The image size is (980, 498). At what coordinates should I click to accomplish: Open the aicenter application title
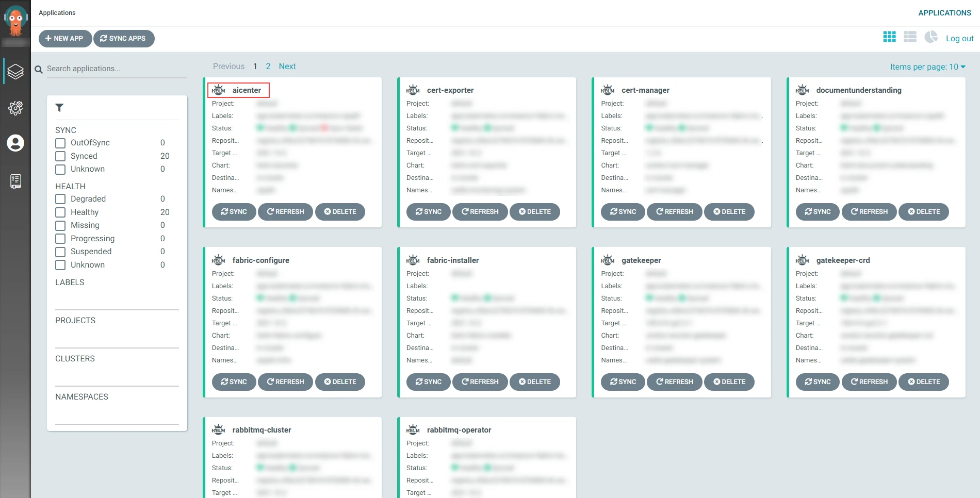(x=247, y=90)
